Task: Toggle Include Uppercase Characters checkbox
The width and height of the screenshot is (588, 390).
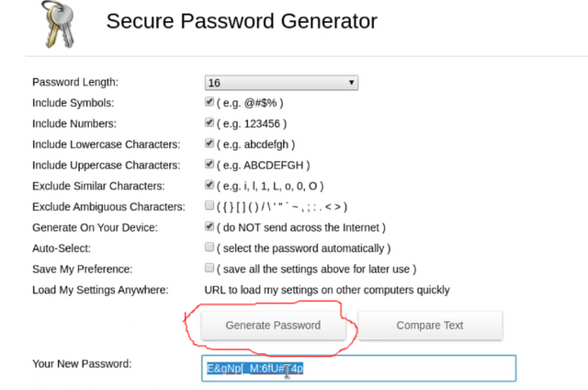Action: coord(209,164)
